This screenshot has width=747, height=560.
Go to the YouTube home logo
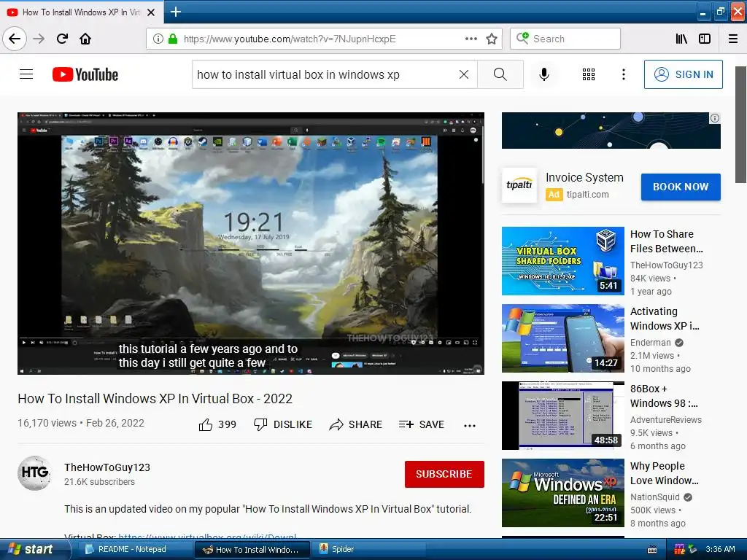[85, 74]
